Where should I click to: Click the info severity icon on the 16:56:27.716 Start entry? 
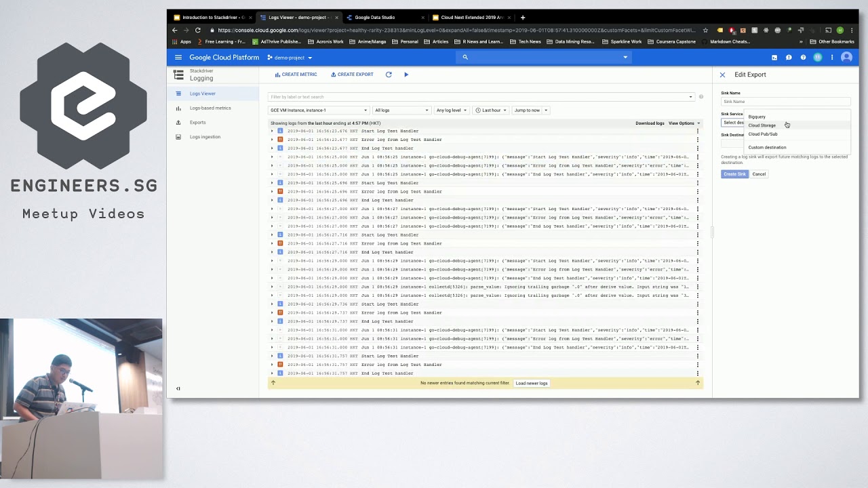pyautogui.click(x=280, y=235)
